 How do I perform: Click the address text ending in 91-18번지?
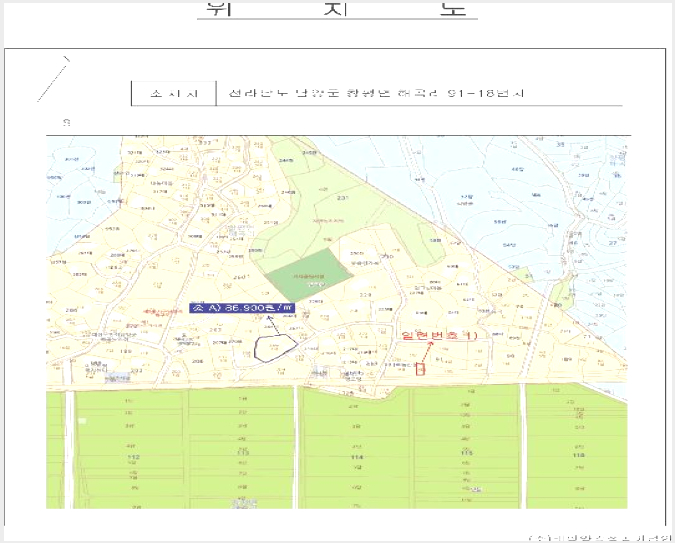377,93
